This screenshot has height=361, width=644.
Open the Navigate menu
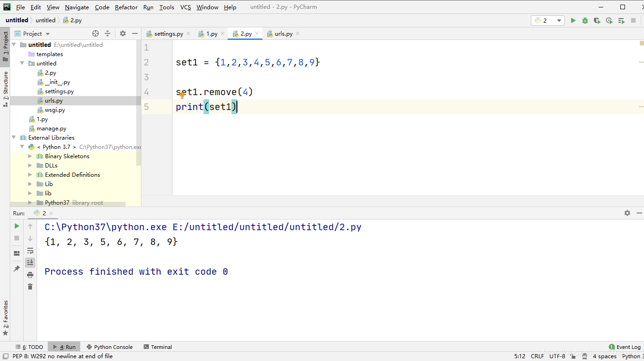tap(77, 7)
